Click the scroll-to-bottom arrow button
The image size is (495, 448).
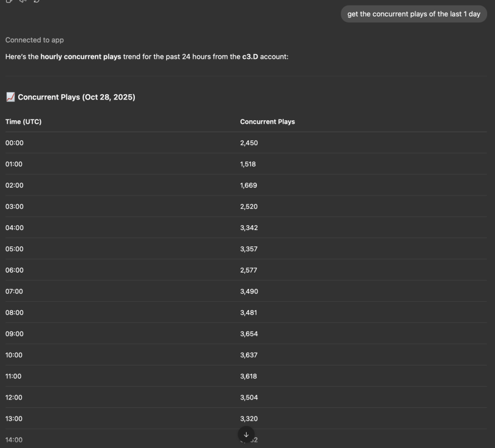click(246, 435)
